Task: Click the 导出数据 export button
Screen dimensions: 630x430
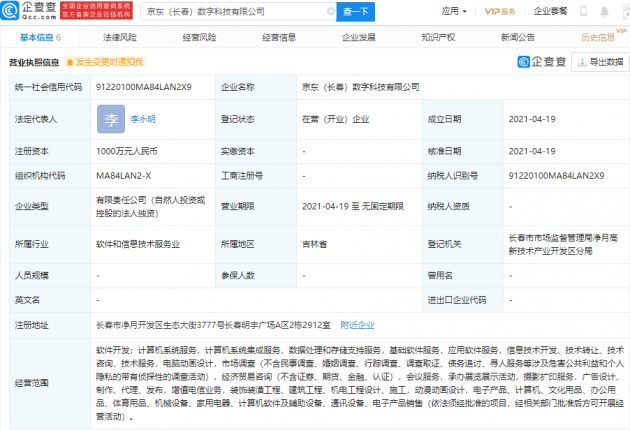Action: [600, 62]
